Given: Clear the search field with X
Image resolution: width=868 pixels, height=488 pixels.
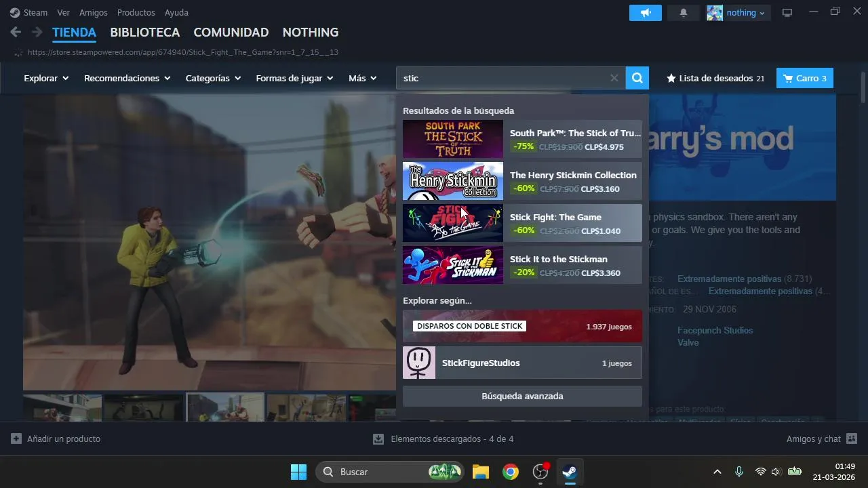Looking at the screenshot, I should [x=614, y=78].
